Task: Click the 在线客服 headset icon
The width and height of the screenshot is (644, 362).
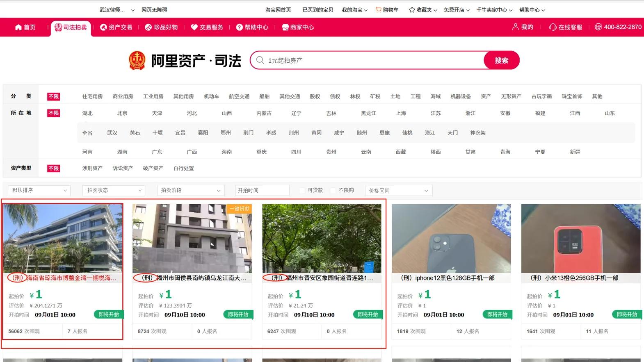Action: click(553, 27)
